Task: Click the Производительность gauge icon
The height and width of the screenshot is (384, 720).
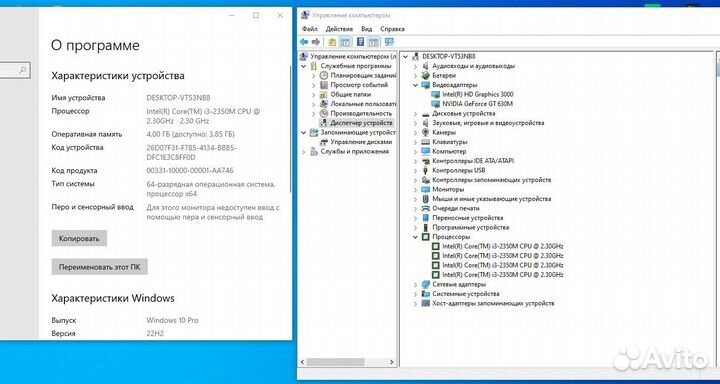Action: 324,113
